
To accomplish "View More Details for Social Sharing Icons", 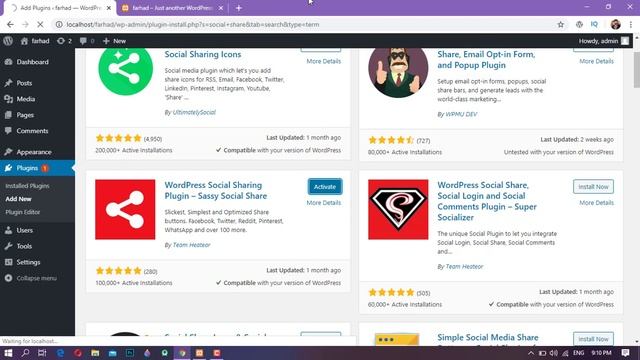I will (x=324, y=61).
